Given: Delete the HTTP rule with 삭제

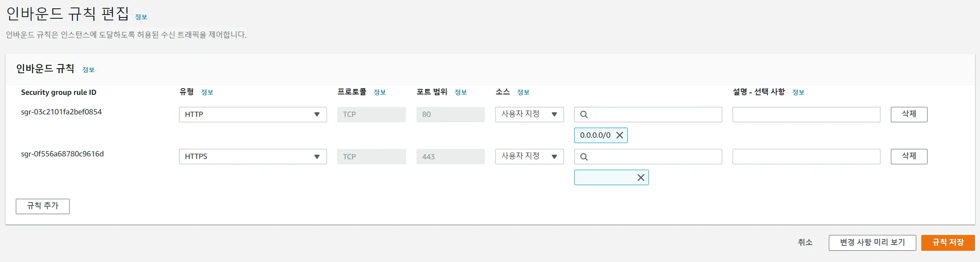Looking at the screenshot, I should point(909,114).
